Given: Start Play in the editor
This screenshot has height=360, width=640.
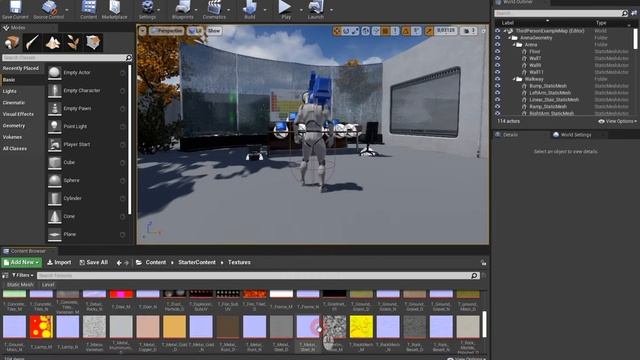Looking at the screenshot, I should point(286,8).
